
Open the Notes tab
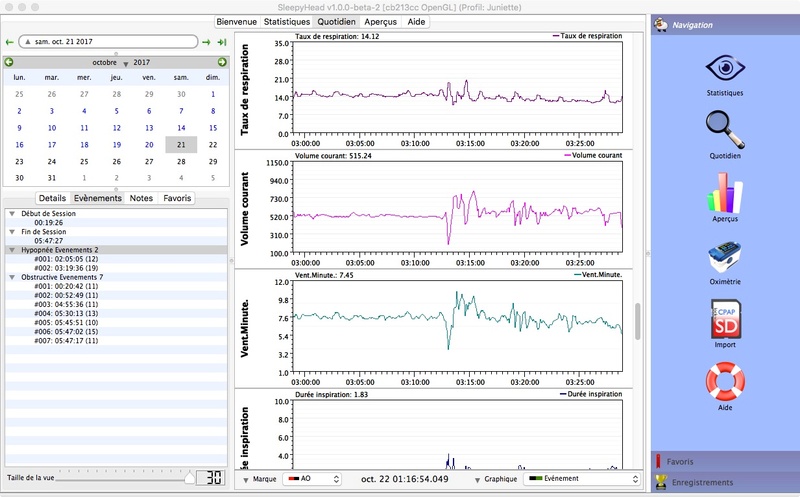coord(141,198)
